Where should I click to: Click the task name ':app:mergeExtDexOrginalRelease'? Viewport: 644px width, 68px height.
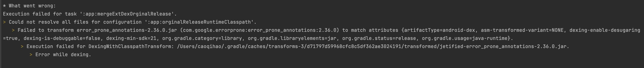click(x=127, y=14)
